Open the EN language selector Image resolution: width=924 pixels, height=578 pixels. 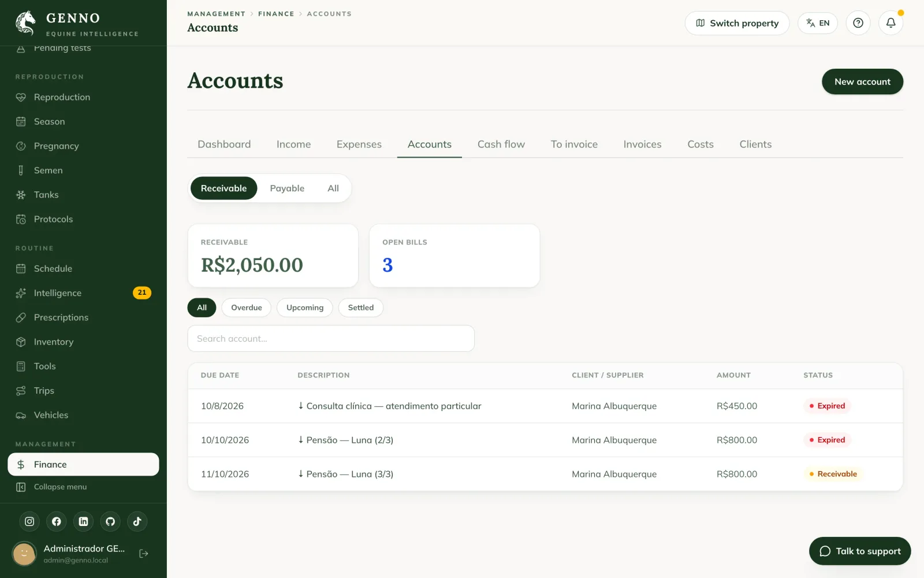point(818,23)
